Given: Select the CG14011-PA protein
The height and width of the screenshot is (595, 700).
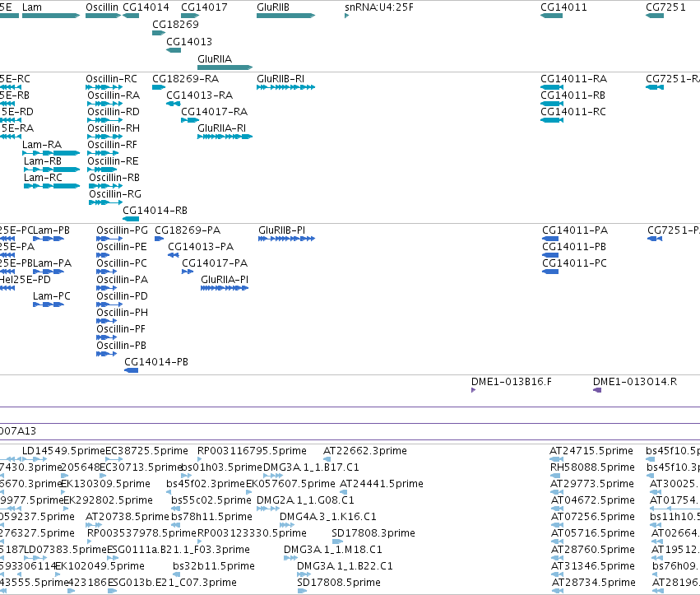Looking at the screenshot, I should (x=550, y=239).
